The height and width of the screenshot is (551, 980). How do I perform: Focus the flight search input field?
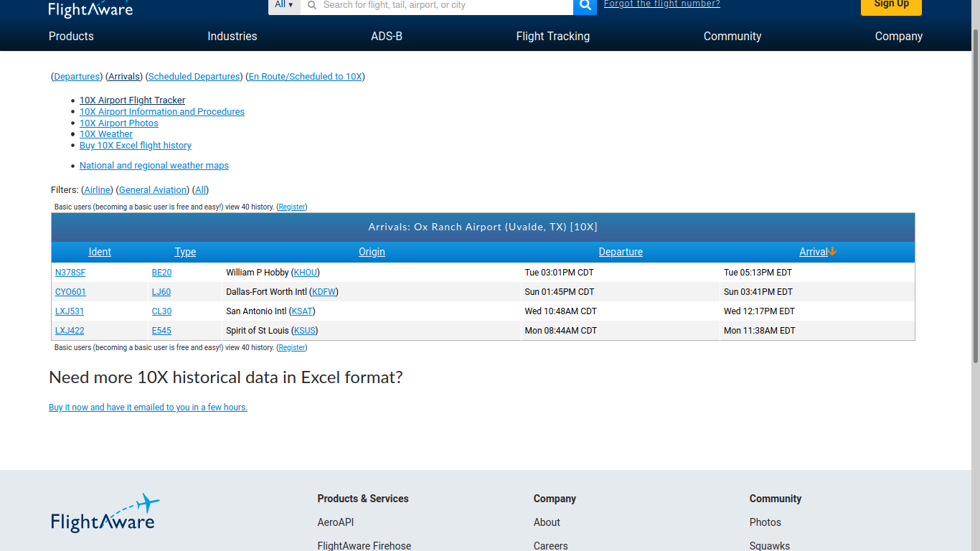437,6
